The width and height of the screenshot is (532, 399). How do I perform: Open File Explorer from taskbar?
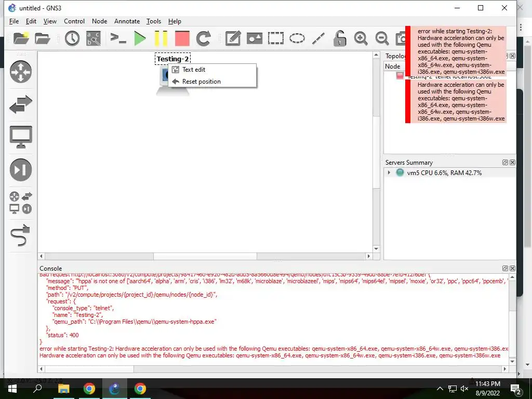(x=63, y=389)
